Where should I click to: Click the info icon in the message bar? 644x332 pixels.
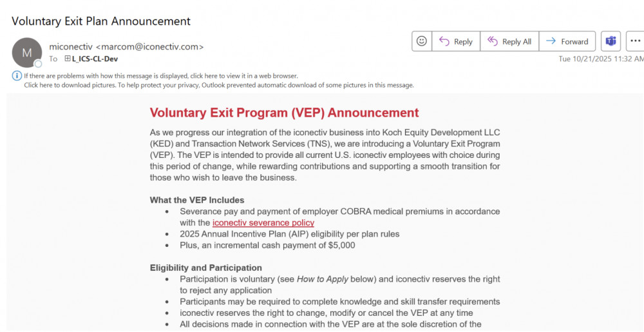17,75
